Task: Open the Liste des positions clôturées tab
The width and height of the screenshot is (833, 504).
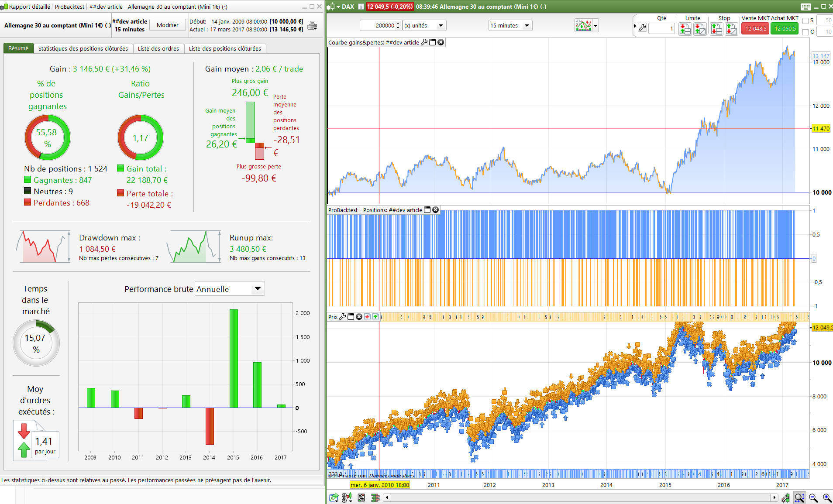Action: click(225, 48)
